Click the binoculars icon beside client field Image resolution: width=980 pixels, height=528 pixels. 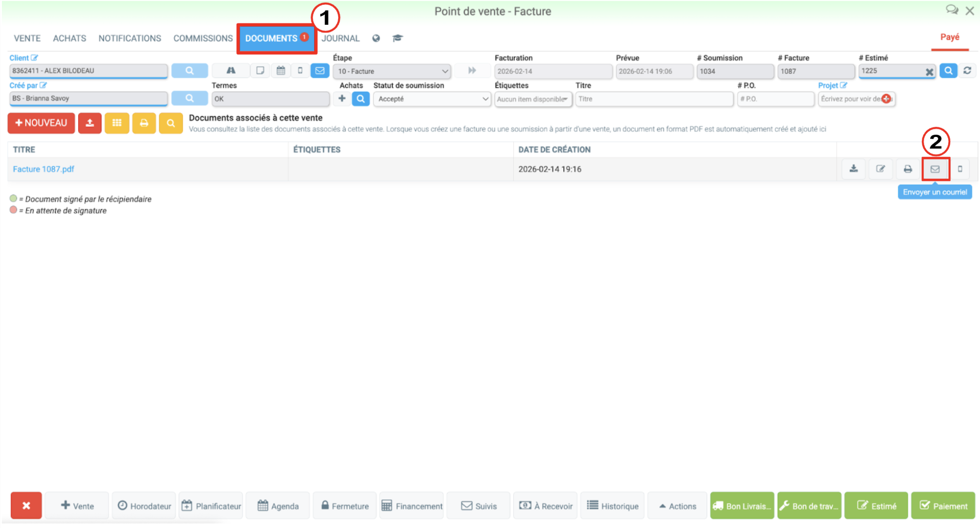(231, 71)
